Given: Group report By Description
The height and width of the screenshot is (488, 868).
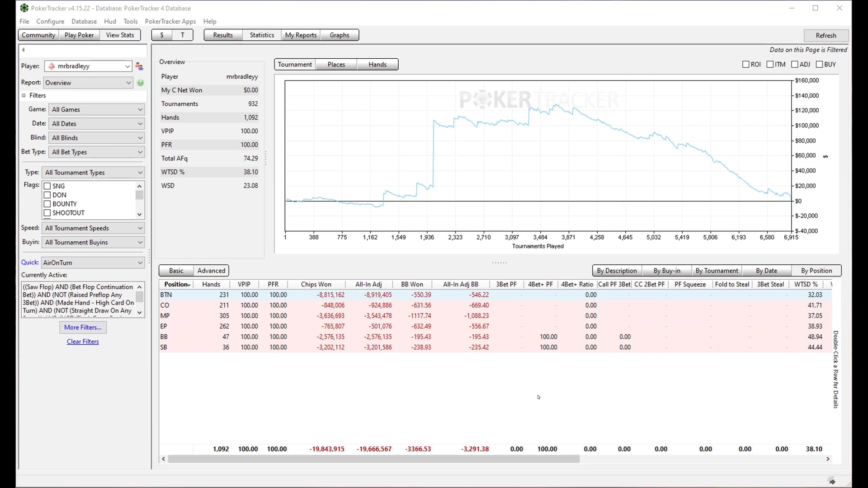Looking at the screenshot, I should pyautogui.click(x=617, y=271).
